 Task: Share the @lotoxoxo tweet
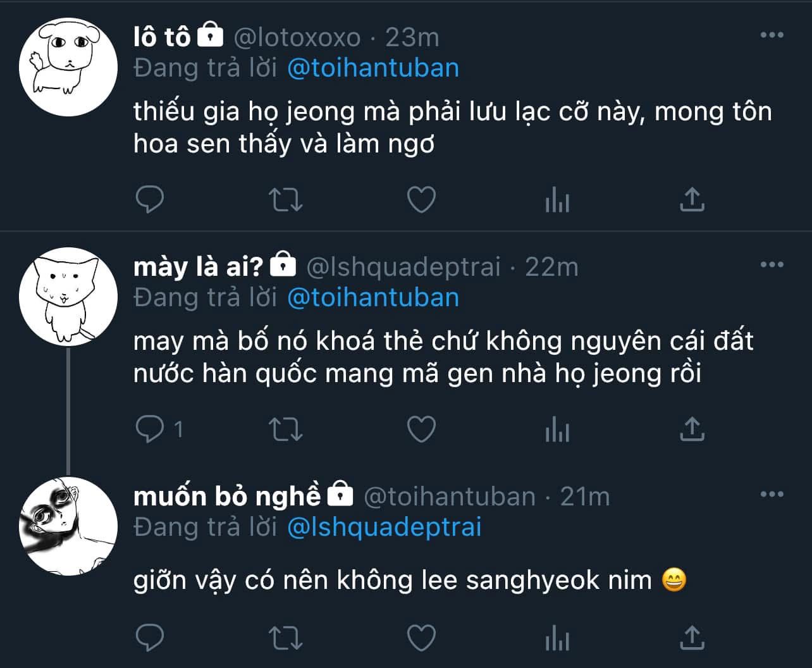pos(692,200)
